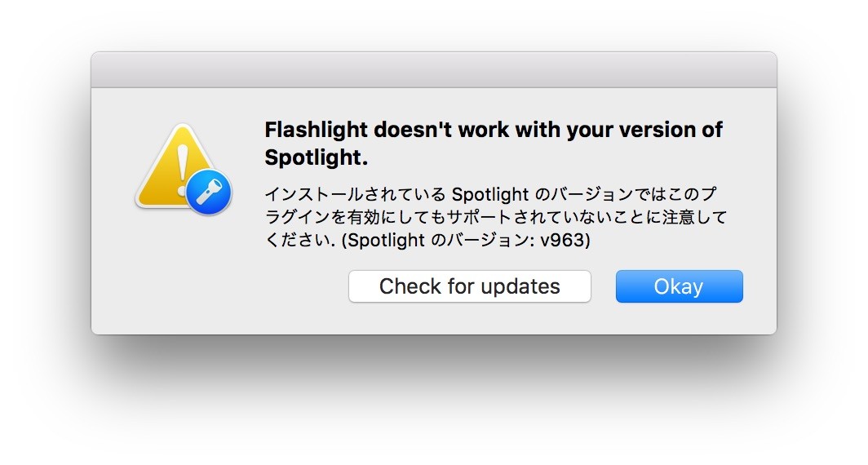Click "(Spotlight" in the last message line
868x465 pixels.
click(385, 241)
